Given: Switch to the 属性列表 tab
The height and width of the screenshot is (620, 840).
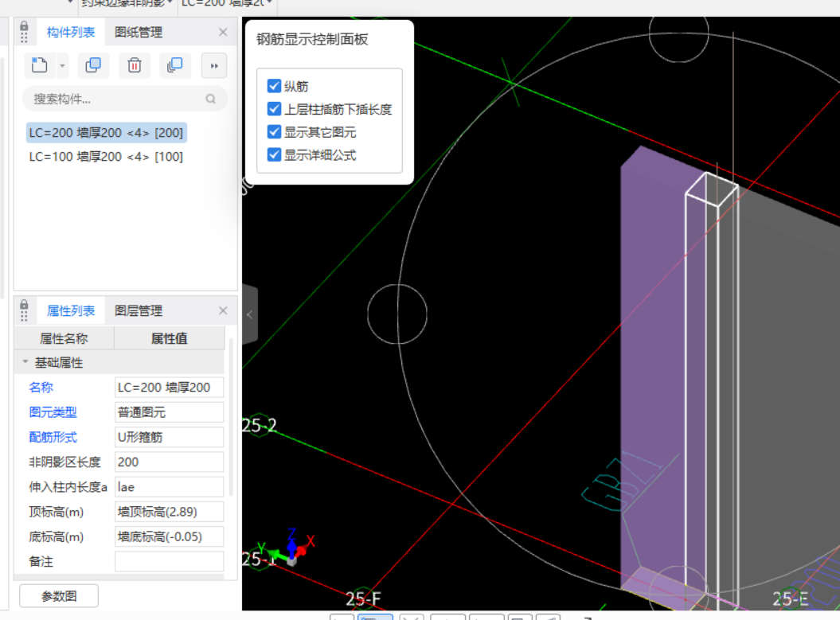Looking at the screenshot, I should [71, 310].
